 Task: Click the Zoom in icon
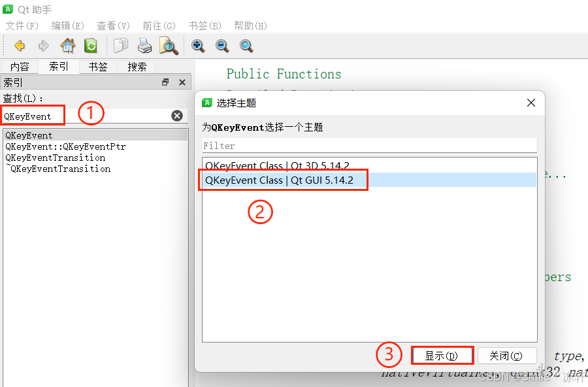pos(198,46)
